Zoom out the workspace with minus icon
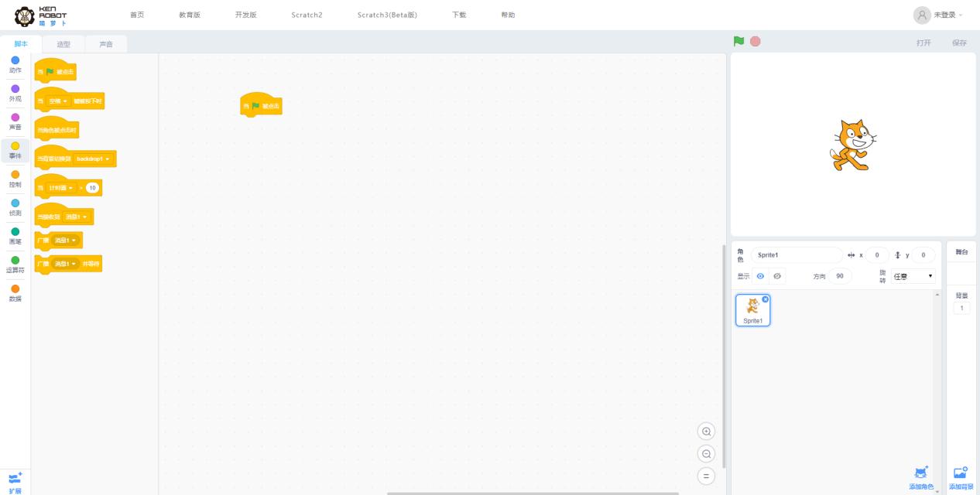This screenshot has width=980, height=495. tap(706, 454)
